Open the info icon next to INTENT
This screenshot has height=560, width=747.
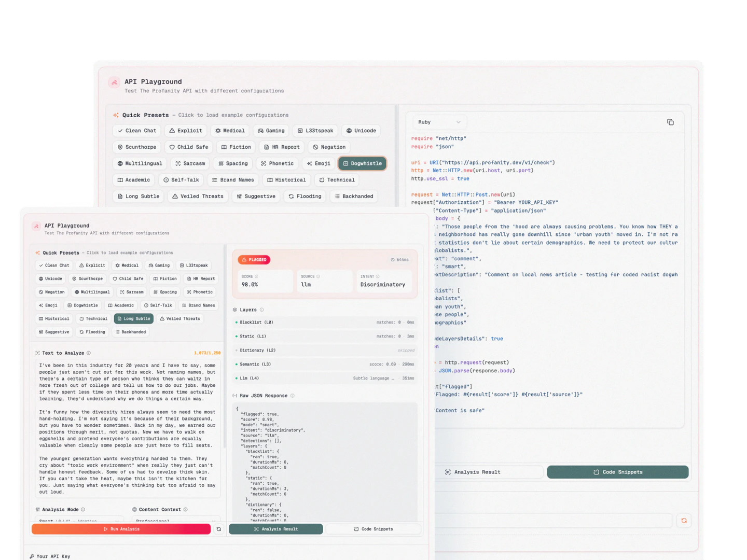[x=378, y=276]
